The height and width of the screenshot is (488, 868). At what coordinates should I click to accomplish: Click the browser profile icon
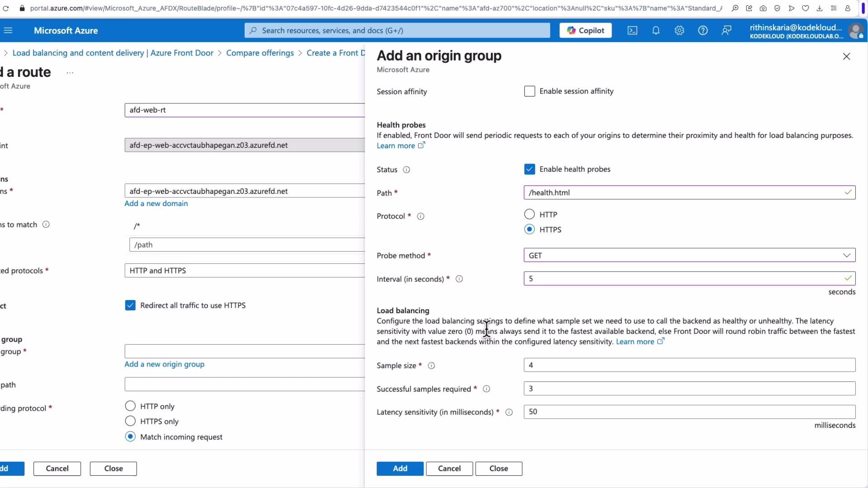pyautogui.click(x=848, y=8)
